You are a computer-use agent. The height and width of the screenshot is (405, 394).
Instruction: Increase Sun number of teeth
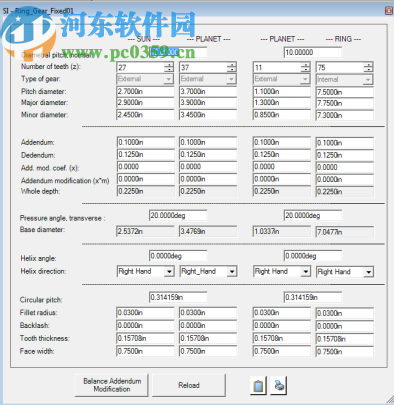tap(169, 65)
